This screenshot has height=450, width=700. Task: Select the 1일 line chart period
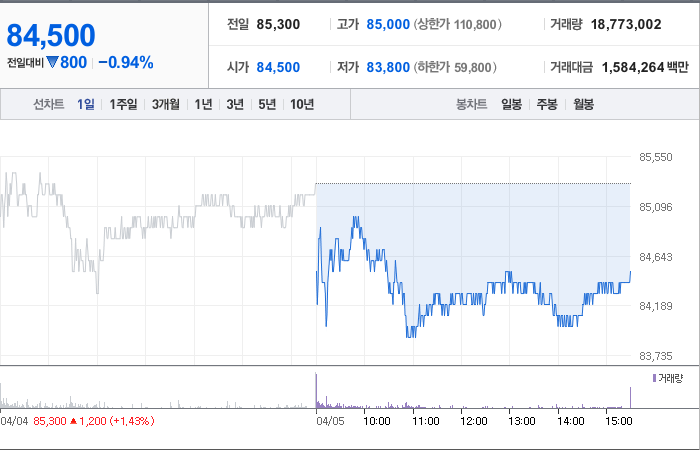coord(86,104)
